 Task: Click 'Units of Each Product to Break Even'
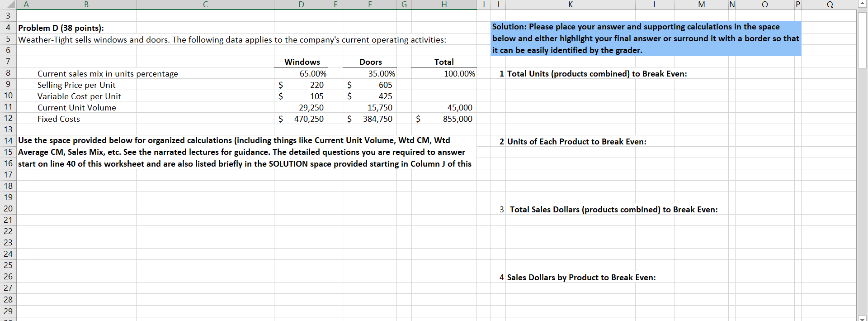(576, 141)
